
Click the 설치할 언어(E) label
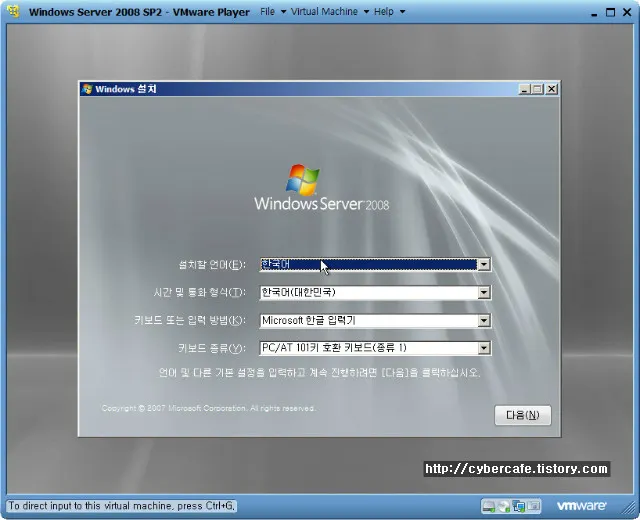pos(212,265)
